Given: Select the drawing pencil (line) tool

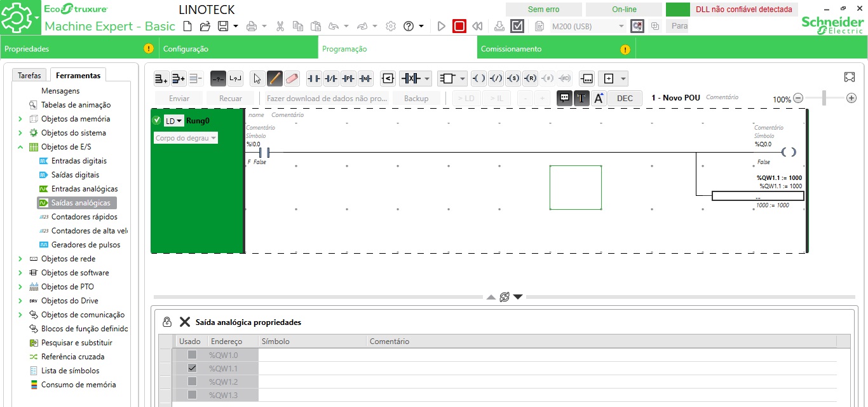Looking at the screenshot, I should coord(275,78).
